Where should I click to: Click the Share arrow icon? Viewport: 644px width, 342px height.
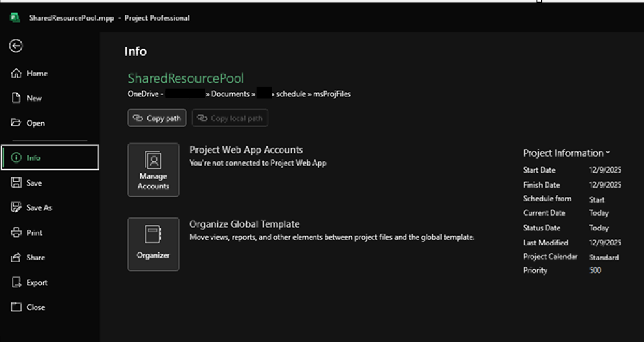[16, 257]
